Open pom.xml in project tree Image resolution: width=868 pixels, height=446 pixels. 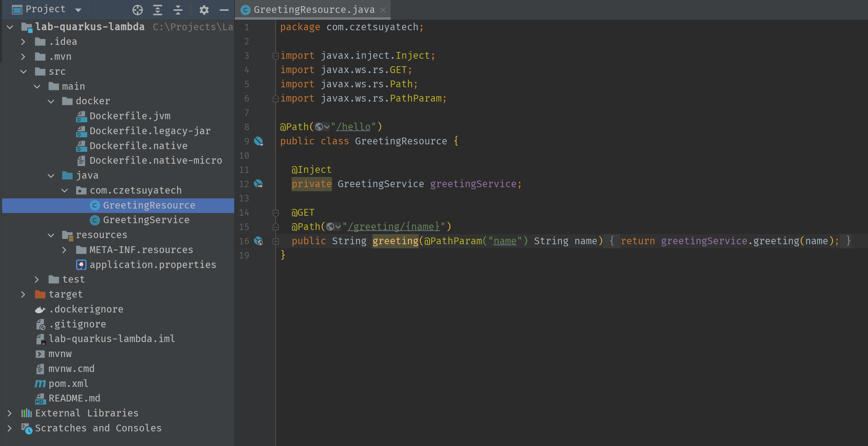(x=68, y=383)
